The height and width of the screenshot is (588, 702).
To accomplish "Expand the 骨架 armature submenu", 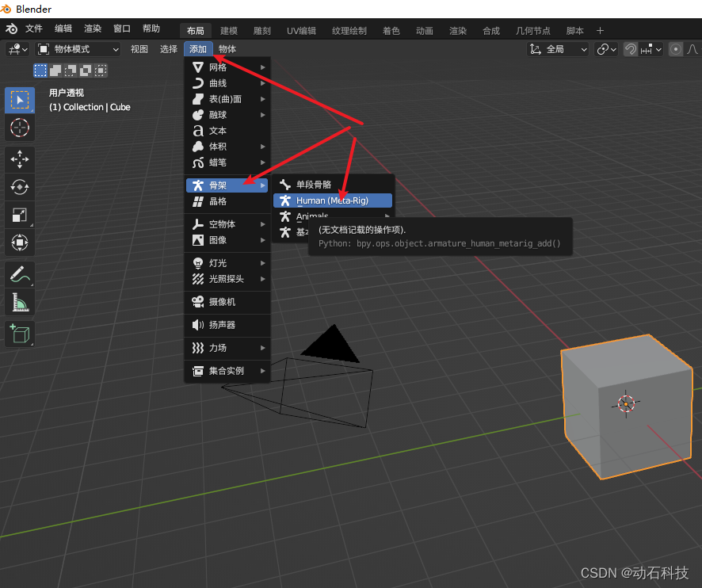I will pyautogui.click(x=227, y=185).
